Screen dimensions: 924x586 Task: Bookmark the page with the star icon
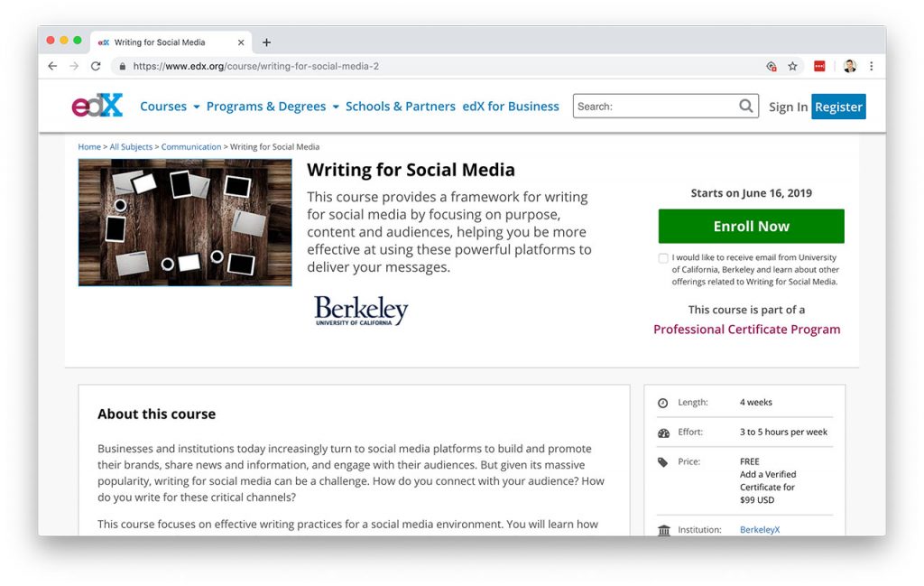(792, 66)
